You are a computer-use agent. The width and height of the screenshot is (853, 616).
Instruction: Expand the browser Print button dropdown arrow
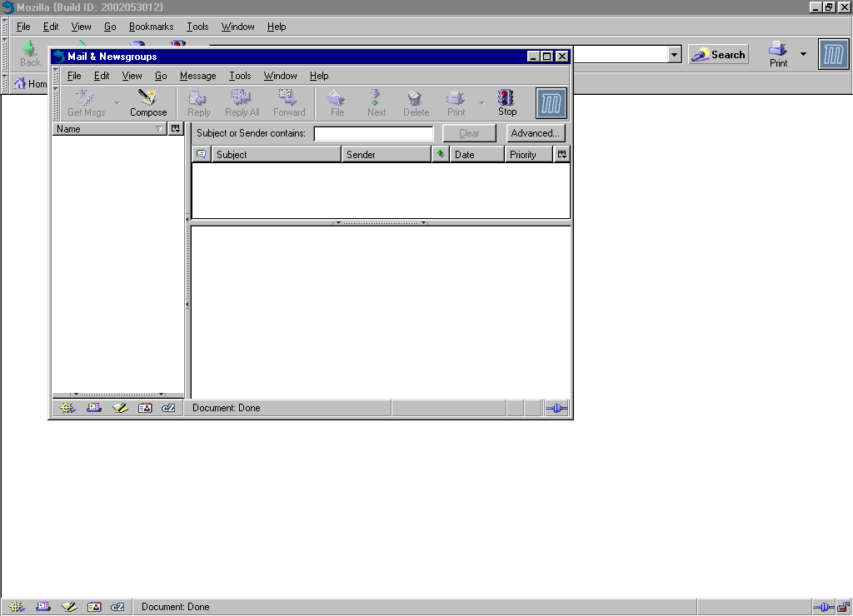tap(803, 55)
